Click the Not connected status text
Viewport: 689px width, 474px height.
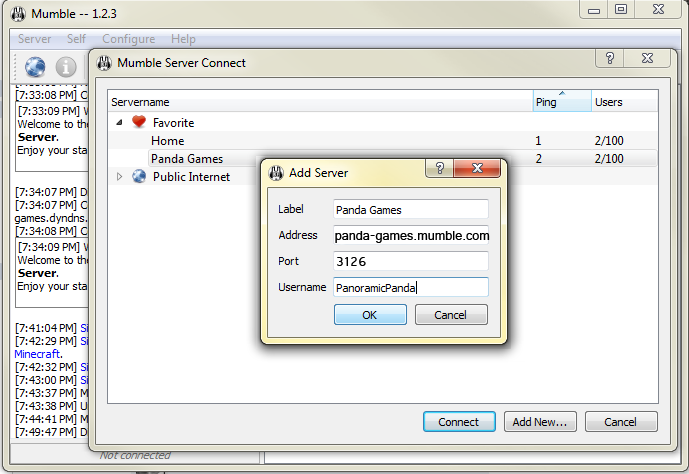tap(135, 456)
